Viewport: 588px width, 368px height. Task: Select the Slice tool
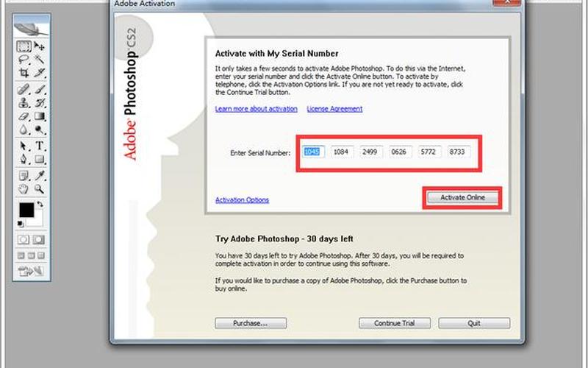pyautogui.click(x=39, y=72)
